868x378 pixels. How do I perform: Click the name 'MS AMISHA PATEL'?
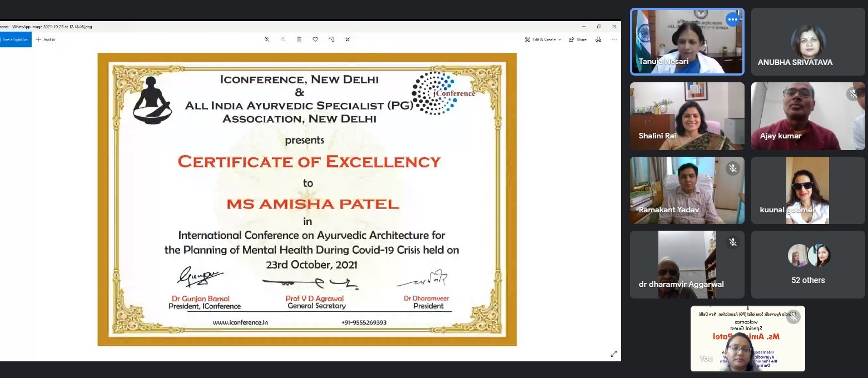pyautogui.click(x=313, y=204)
